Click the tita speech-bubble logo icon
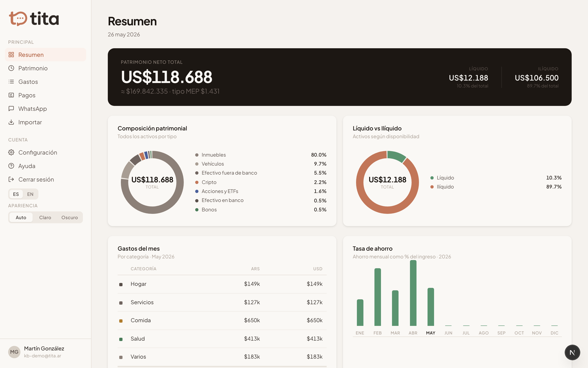 pos(18,18)
